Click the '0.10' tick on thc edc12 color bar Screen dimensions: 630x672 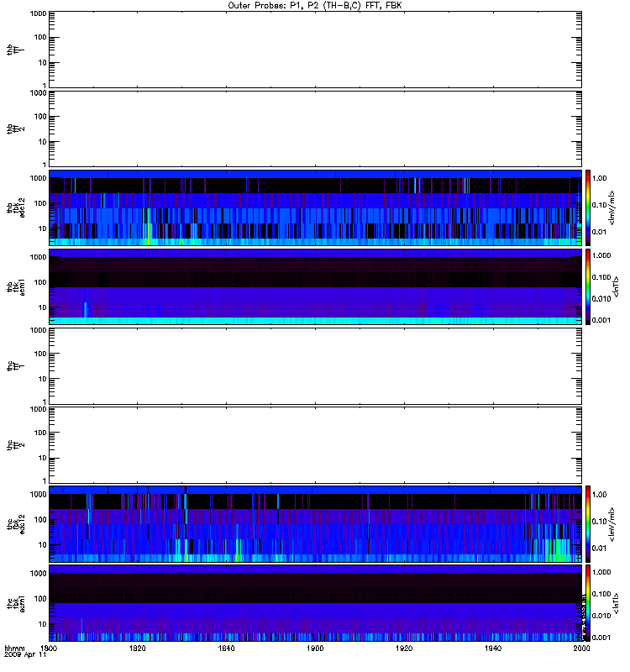pos(599,521)
